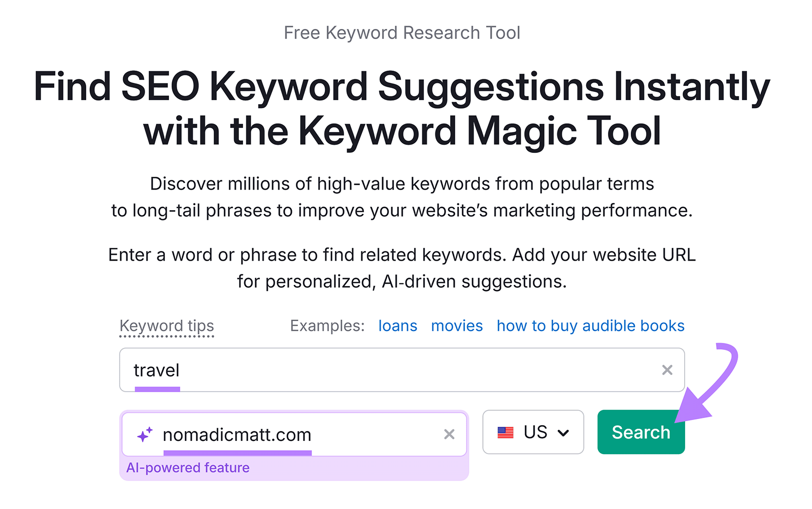This screenshot has width=812, height=509.
Task: Click the "AI-powered feature" label
Action: click(188, 467)
